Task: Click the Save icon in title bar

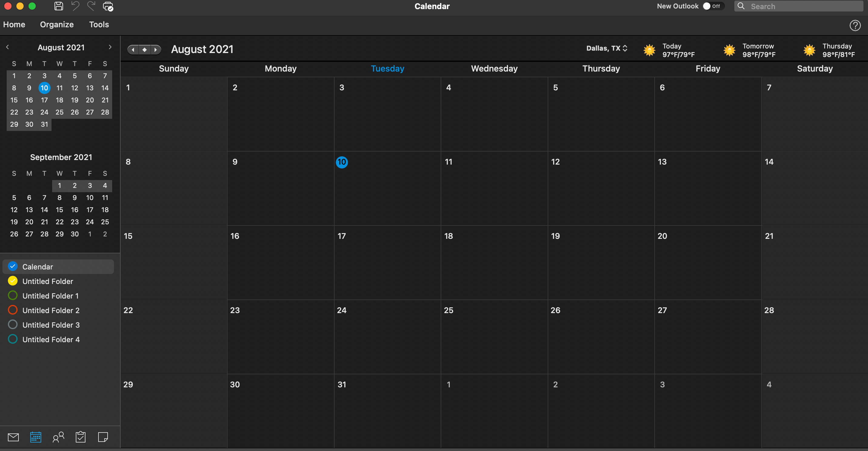Action: tap(58, 6)
